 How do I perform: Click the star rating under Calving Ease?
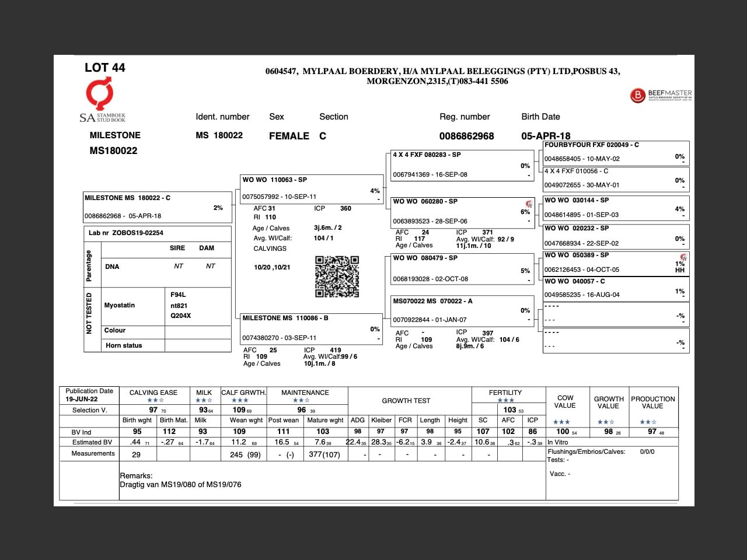pos(155,400)
